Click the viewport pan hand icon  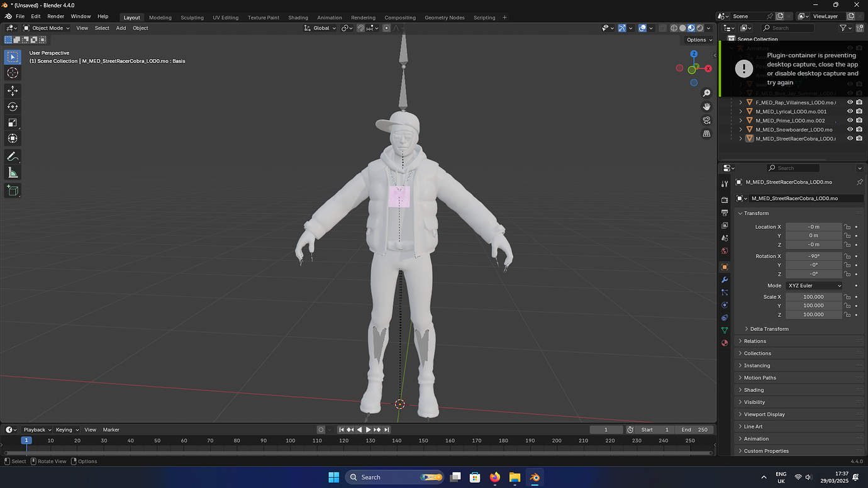click(706, 106)
